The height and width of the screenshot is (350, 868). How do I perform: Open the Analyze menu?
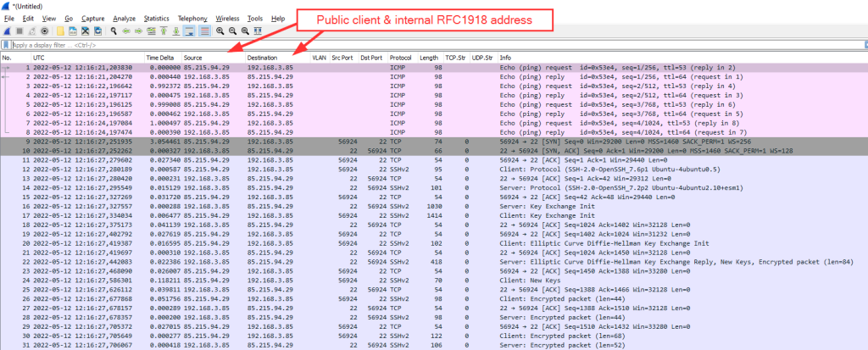pos(124,19)
